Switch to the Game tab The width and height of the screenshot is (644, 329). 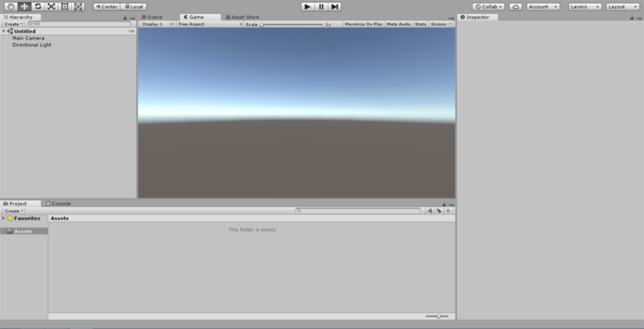[200, 17]
